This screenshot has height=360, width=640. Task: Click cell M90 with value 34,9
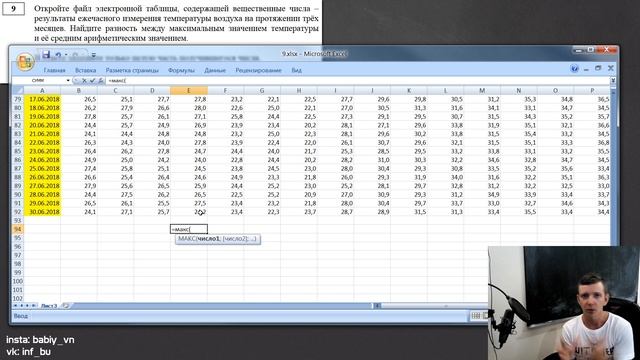482,195
